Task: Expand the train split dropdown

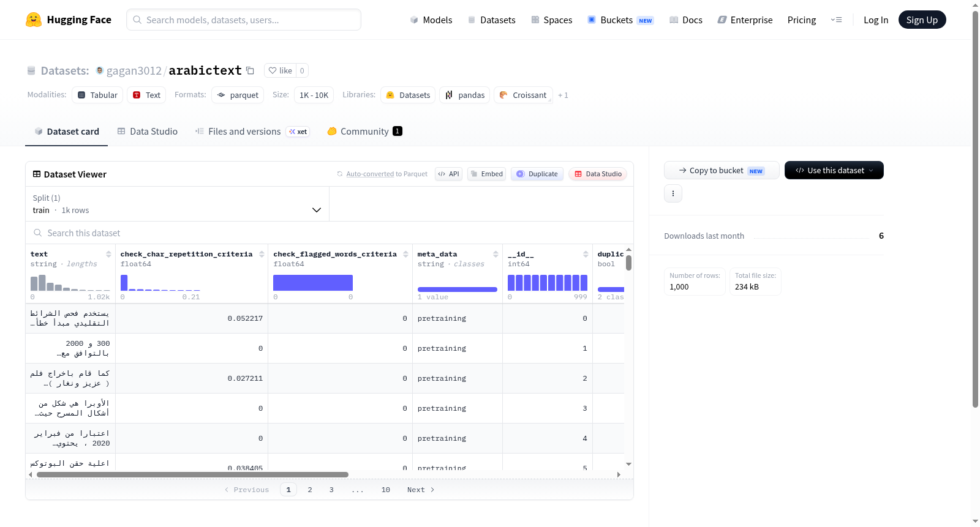Action: pos(177,204)
